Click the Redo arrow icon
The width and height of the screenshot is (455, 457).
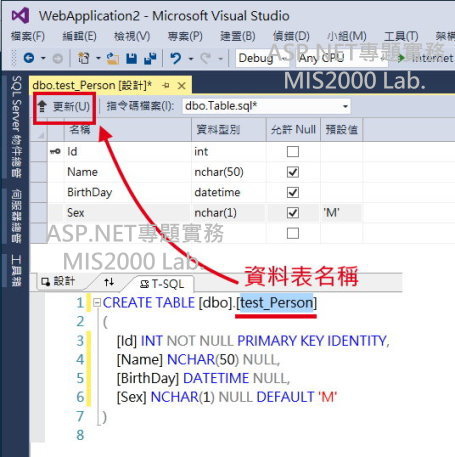click(x=206, y=58)
